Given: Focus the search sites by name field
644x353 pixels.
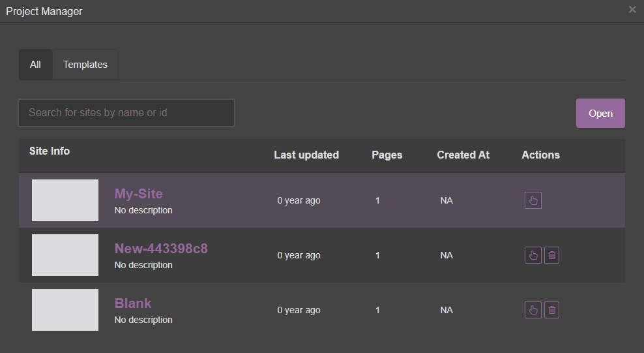Looking at the screenshot, I should 126,113.
